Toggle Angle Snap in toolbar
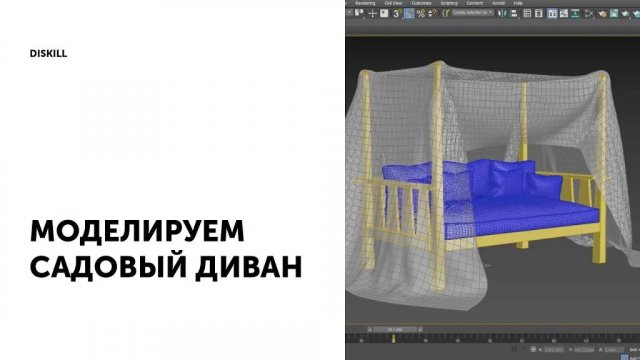640x360 pixels. 409,13
